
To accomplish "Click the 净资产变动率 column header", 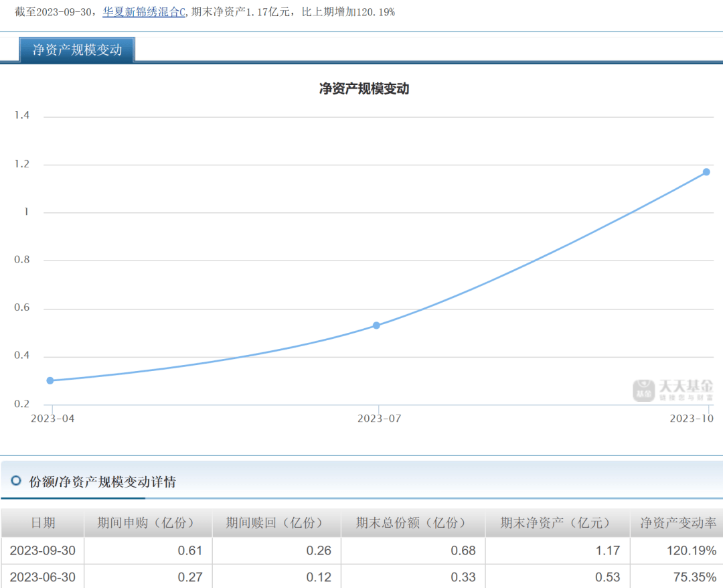I will [x=677, y=523].
